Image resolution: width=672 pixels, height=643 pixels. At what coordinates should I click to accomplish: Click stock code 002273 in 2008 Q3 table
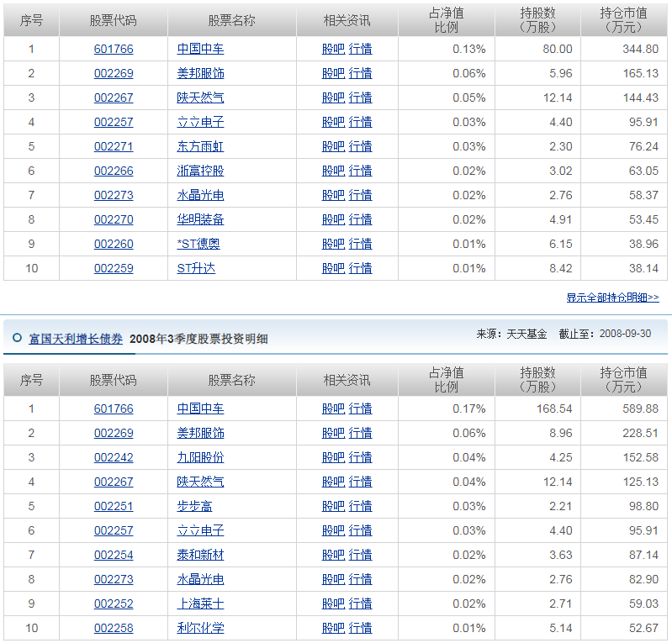tap(114, 580)
